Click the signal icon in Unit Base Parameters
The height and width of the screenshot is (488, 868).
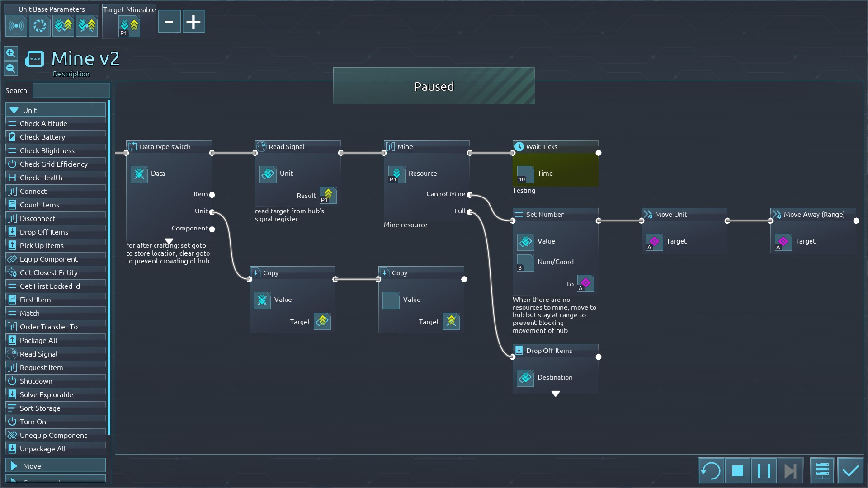point(16,26)
